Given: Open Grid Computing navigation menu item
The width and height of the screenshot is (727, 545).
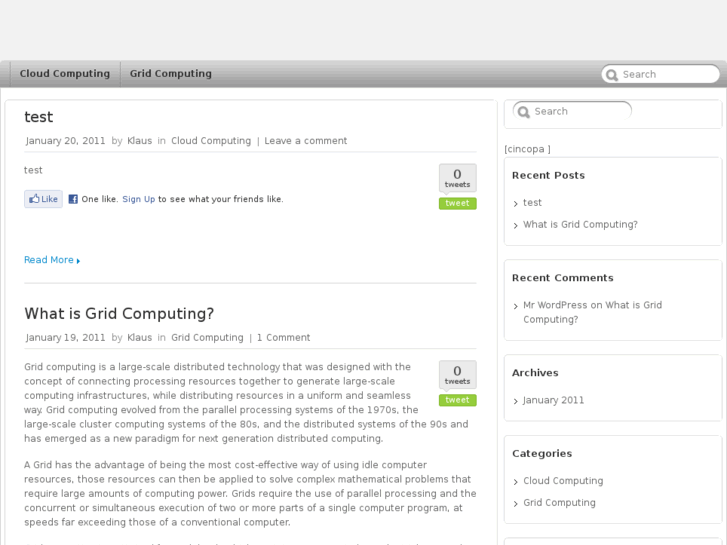Looking at the screenshot, I should point(170,74).
